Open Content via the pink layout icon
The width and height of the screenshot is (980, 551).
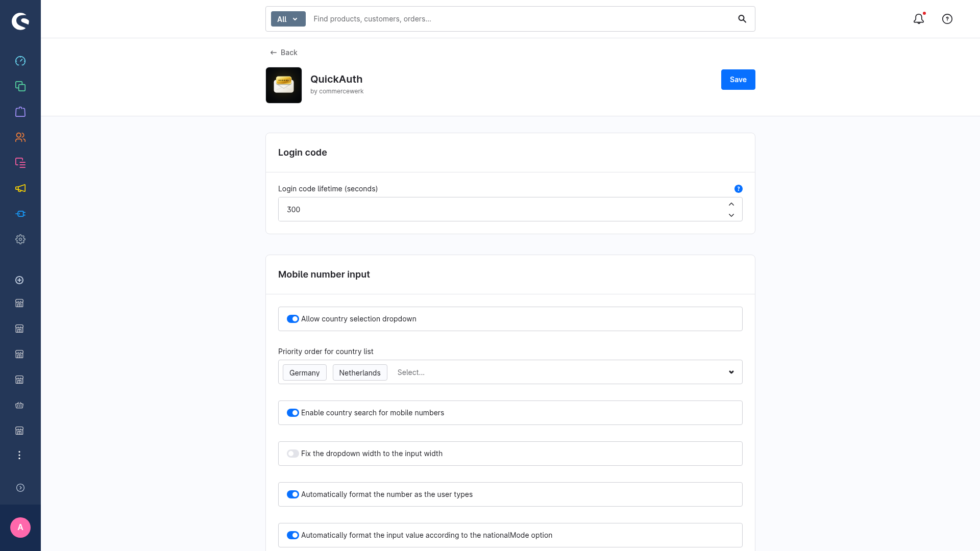click(x=20, y=163)
